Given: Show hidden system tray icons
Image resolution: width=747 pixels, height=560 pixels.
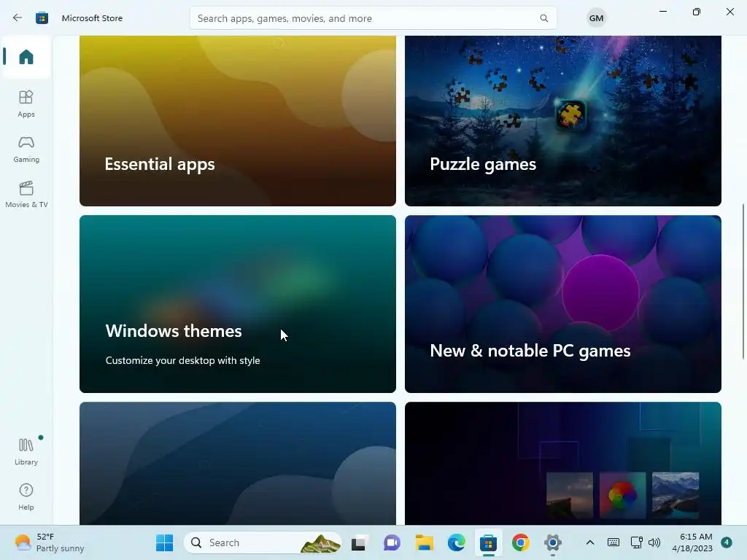Looking at the screenshot, I should [589, 542].
